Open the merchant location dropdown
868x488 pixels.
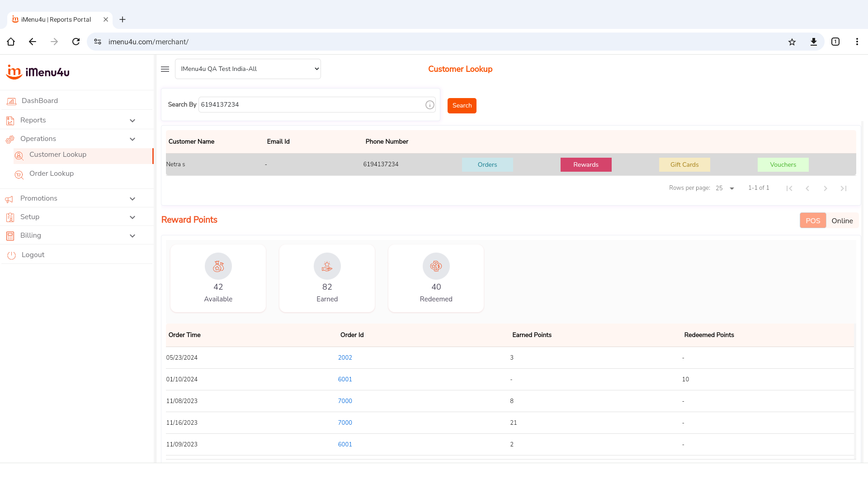coord(248,69)
